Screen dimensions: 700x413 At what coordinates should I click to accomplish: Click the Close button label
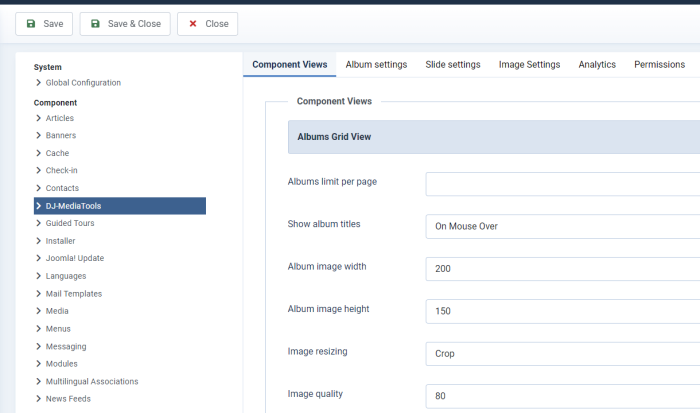(217, 24)
